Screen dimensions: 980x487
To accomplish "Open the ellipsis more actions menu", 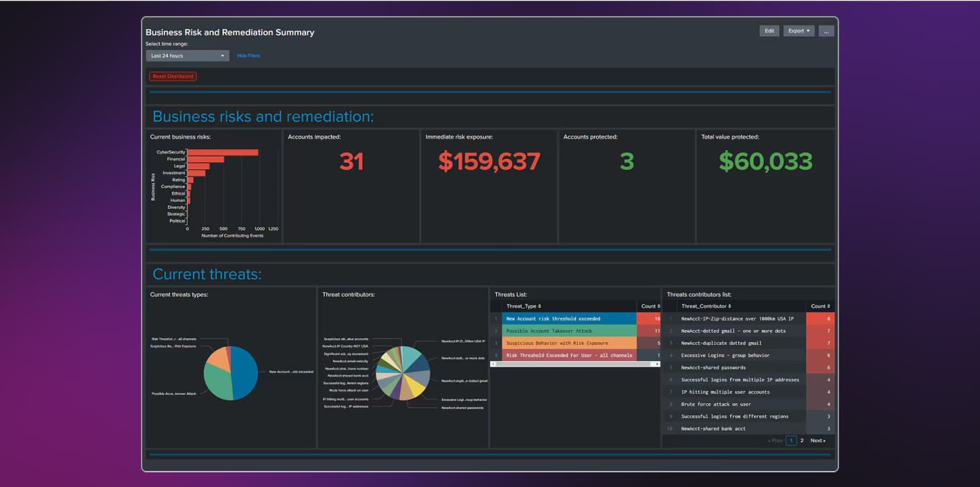I will pos(826,30).
